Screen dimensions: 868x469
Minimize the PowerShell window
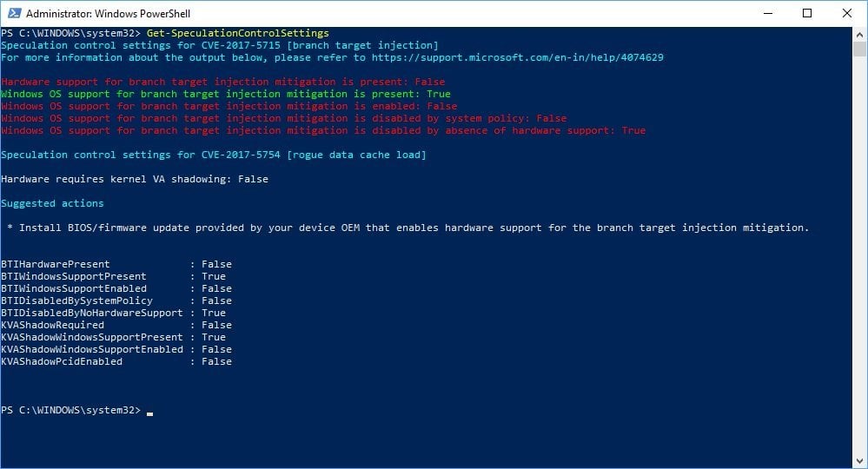(x=767, y=13)
